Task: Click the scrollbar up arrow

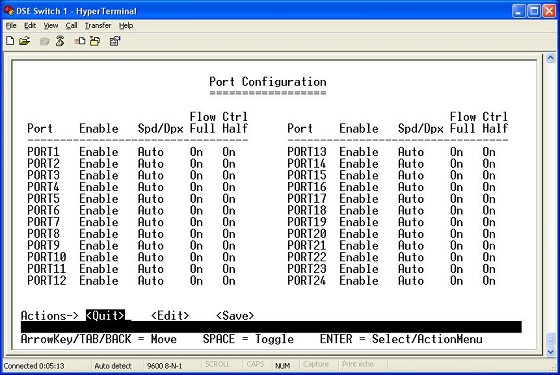Action: click(x=550, y=58)
